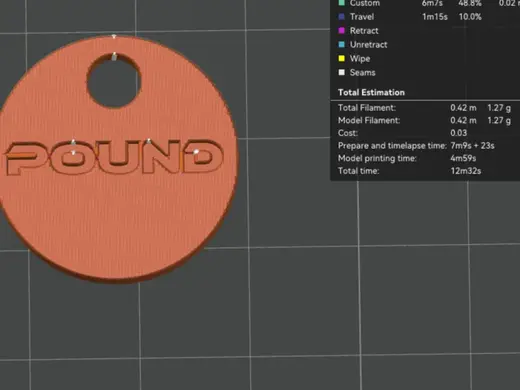
Task: Select the embossed POUND text on model
Action: [114, 157]
